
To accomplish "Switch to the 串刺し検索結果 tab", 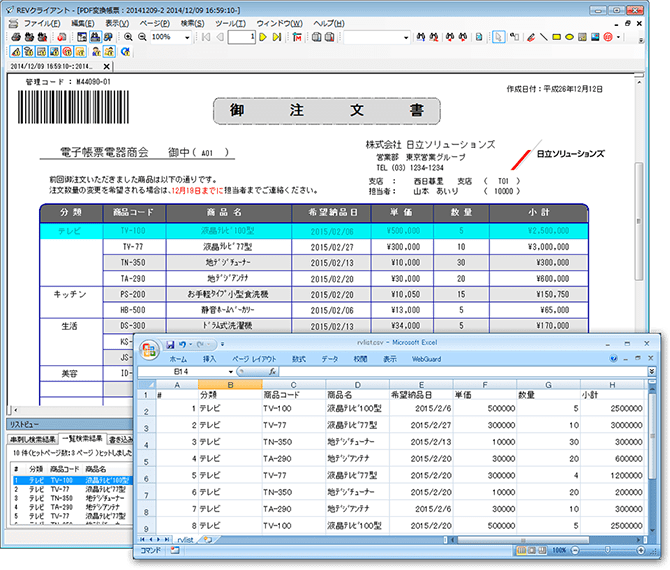I will [31, 438].
